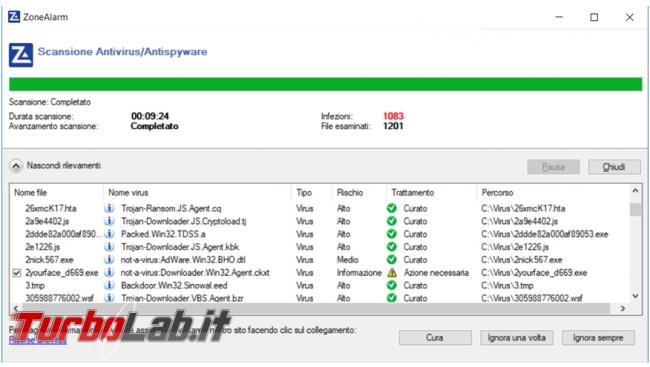
Task: Click vertical scrollbar up arrow
Action: pyautogui.click(x=635, y=191)
